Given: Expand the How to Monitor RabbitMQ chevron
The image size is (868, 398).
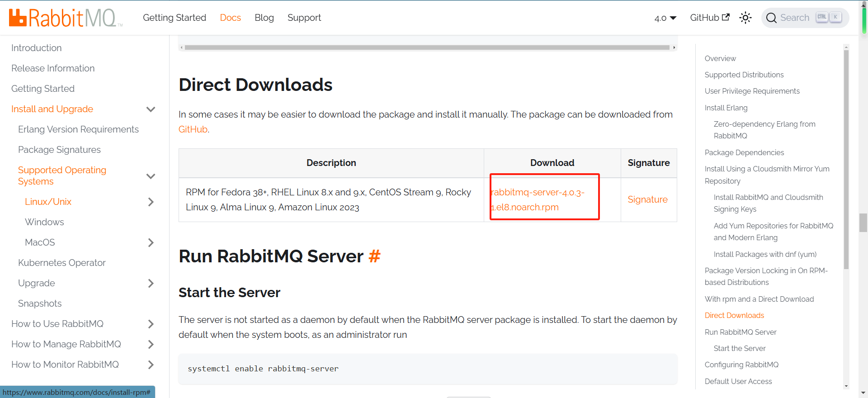Looking at the screenshot, I should click(x=151, y=365).
